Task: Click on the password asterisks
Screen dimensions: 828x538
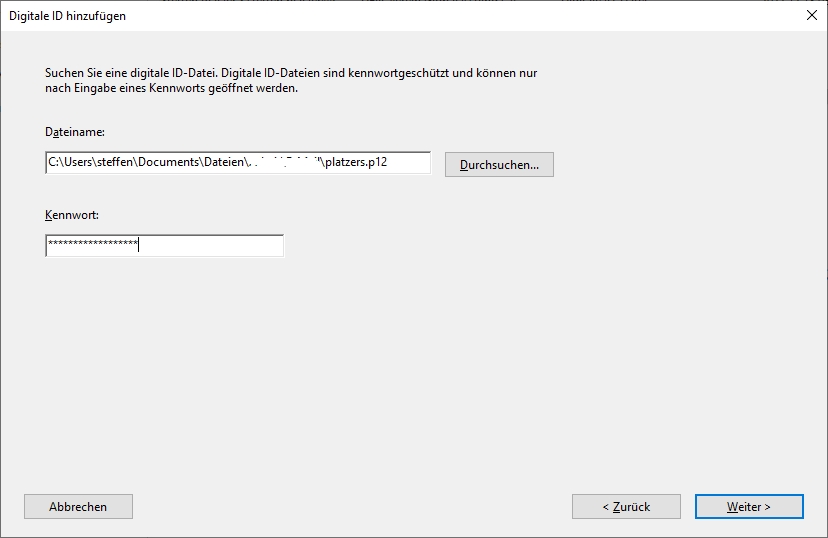Action: click(92, 245)
